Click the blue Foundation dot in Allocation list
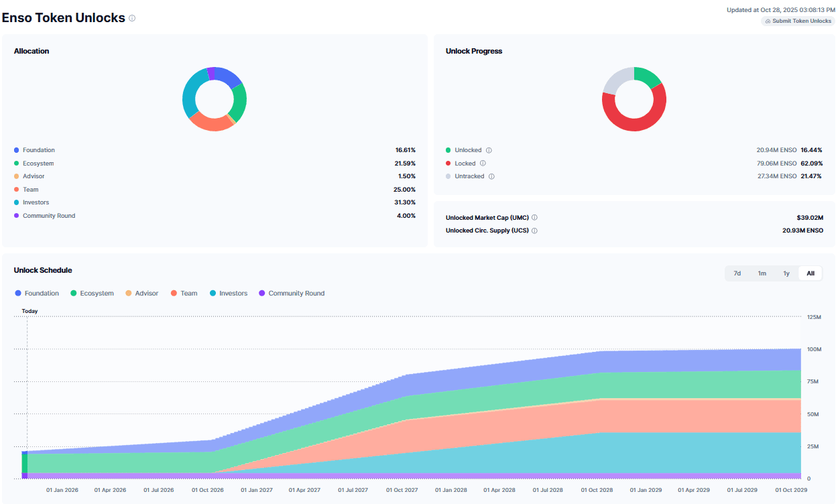The width and height of the screenshot is (840, 504). point(16,150)
